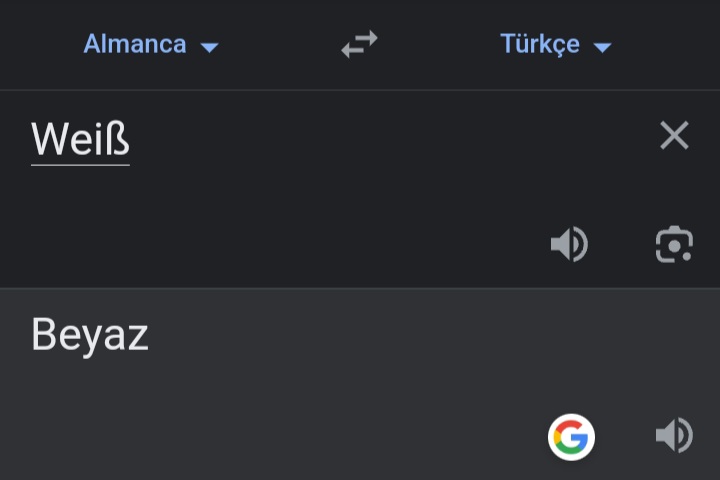The image size is (720, 480).
Task: Clear the entered text Weiß
Action: tap(674, 135)
